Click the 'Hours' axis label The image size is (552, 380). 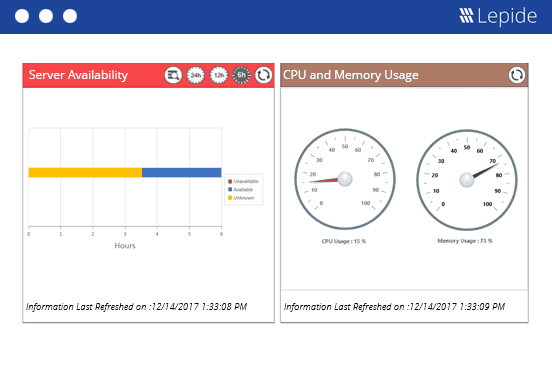tap(125, 246)
